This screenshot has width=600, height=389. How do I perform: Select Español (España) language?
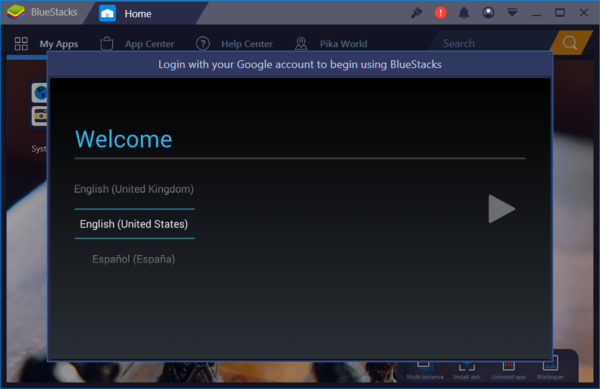coord(134,259)
